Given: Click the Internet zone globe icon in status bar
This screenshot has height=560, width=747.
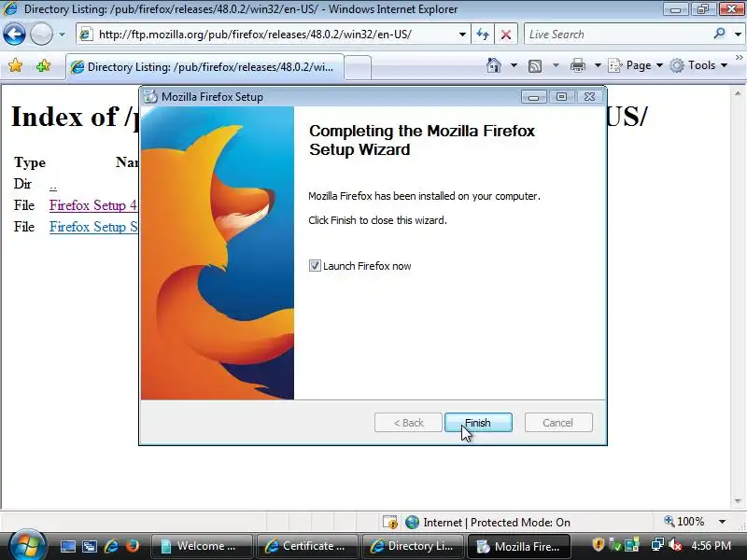Looking at the screenshot, I should [x=412, y=523].
